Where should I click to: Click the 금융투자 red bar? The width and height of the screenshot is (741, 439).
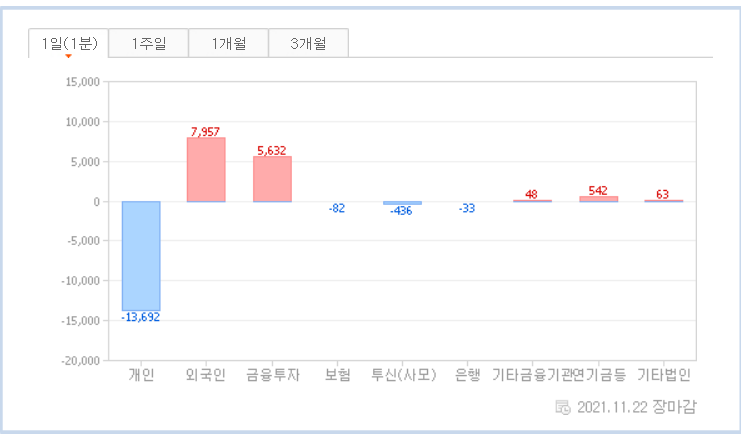click(x=272, y=179)
